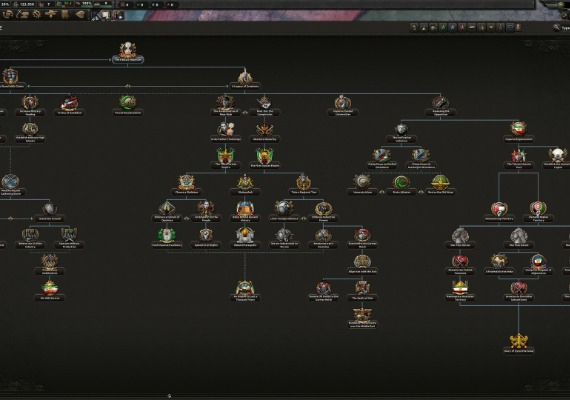This screenshot has width=570, height=400.
Task: Open the gear-shaped button in top toolbar
Action: tap(36, 15)
